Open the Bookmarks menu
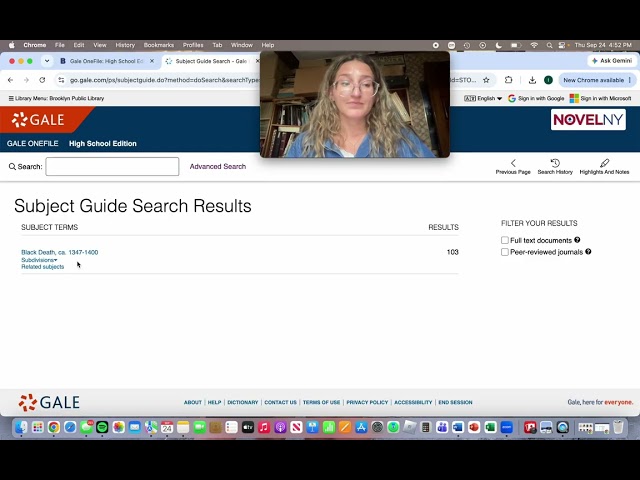The height and width of the screenshot is (480, 640). (159, 45)
